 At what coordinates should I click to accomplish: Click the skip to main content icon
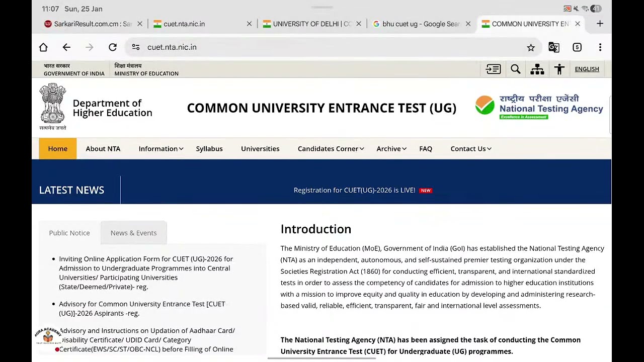click(494, 69)
